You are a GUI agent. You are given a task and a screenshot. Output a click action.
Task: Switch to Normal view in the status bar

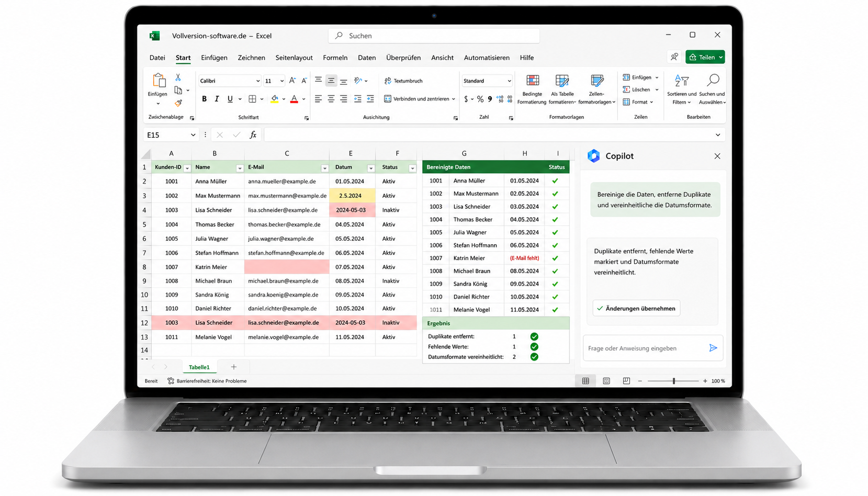click(x=585, y=381)
